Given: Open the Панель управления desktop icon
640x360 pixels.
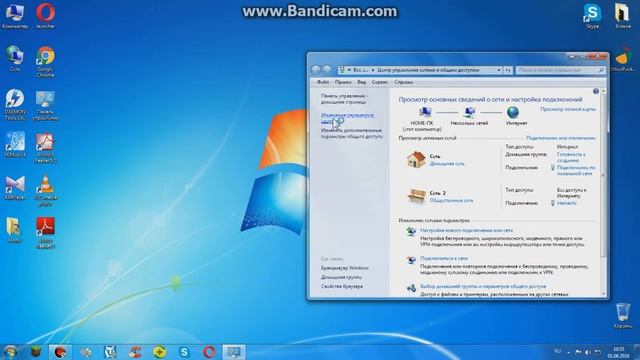Looking at the screenshot, I should (45, 104).
